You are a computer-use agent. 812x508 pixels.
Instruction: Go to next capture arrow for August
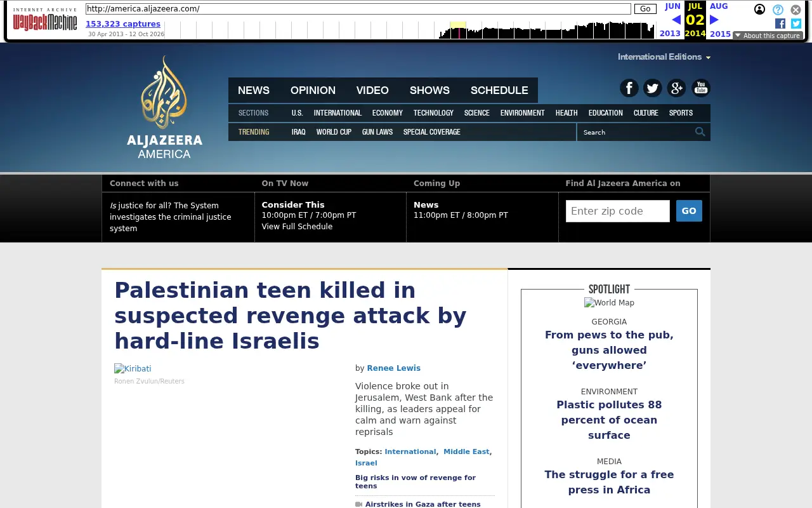click(x=714, y=20)
